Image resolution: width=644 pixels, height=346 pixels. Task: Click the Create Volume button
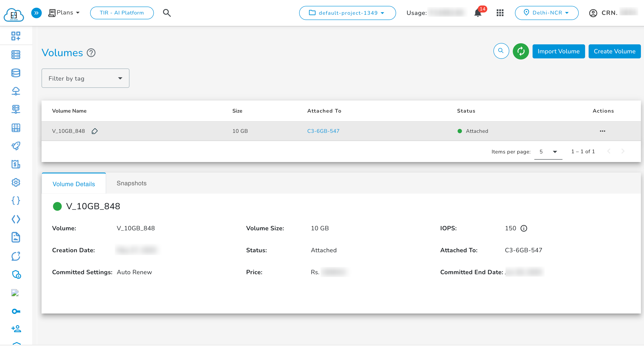614,51
